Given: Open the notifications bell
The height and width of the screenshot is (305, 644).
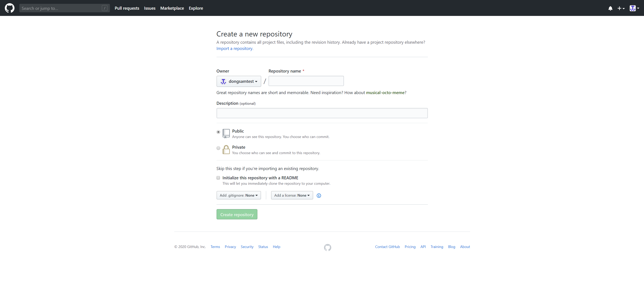Looking at the screenshot, I should [x=610, y=8].
